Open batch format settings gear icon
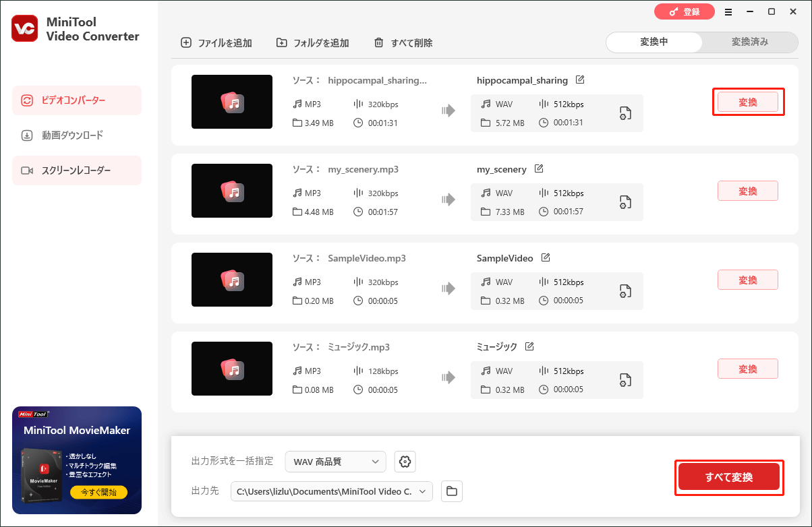Image resolution: width=812 pixels, height=527 pixels. point(405,462)
